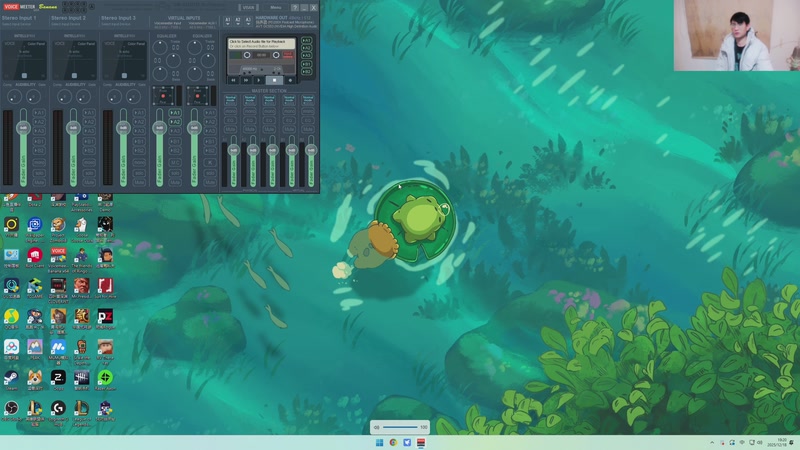Enable solo on Stereo Input 2
800x450 pixels.
tap(89, 173)
